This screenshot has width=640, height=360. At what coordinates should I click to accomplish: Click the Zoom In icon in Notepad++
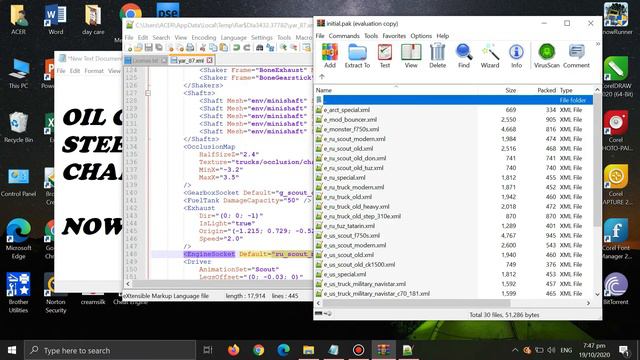coord(283,48)
